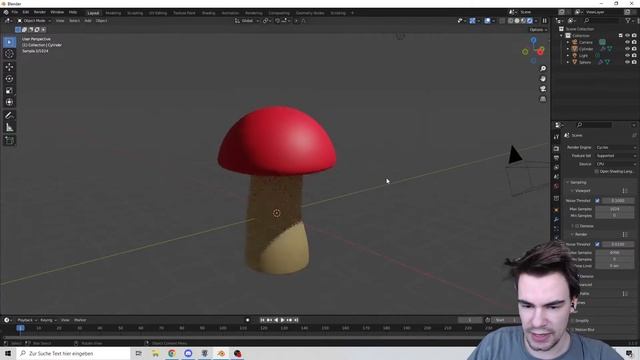The height and width of the screenshot is (360, 640).
Task: Open the File menu
Action: tap(15, 12)
